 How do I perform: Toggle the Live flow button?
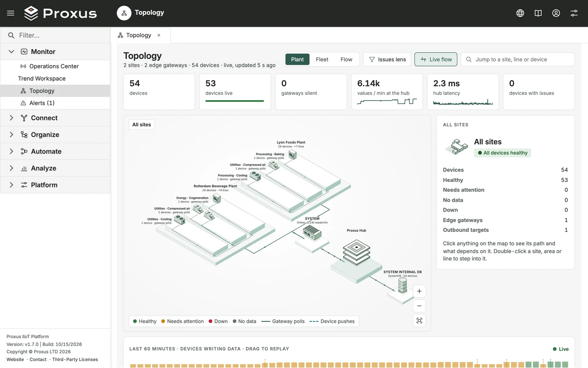click(x=436, y=59)
